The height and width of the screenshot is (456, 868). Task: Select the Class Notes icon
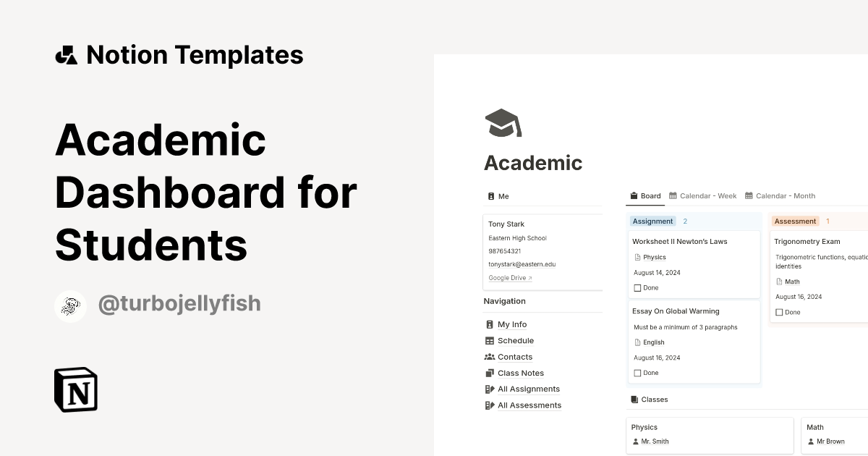pos(490,373)
